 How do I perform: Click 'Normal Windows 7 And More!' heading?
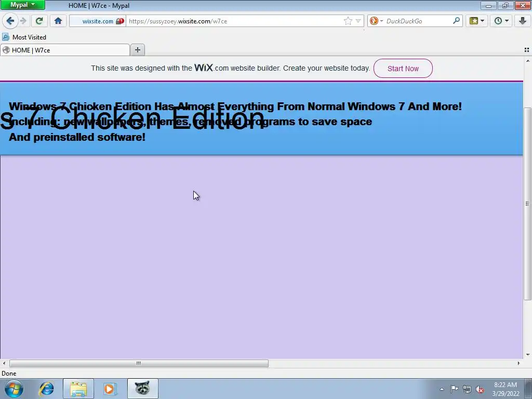(x=385, y=106)
